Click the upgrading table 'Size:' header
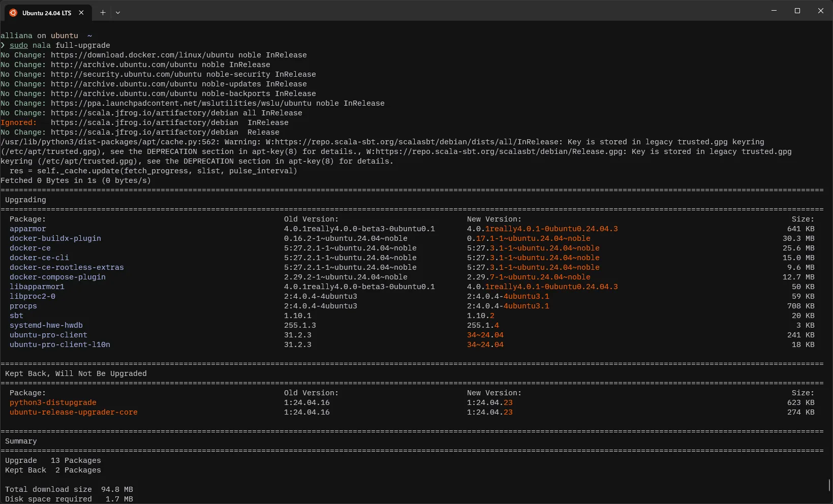Viewport: 833px width, 504px height. tap(803, 219)
